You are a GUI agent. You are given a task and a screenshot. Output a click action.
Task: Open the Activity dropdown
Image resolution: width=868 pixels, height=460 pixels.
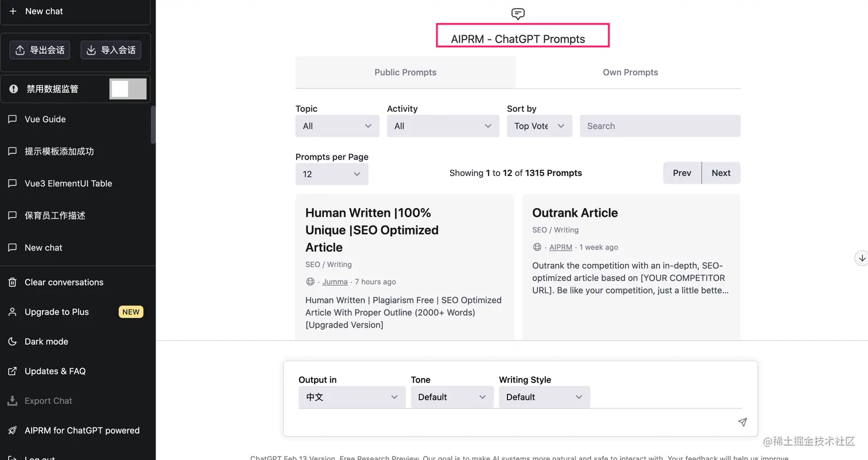click(x=443, y=126)
